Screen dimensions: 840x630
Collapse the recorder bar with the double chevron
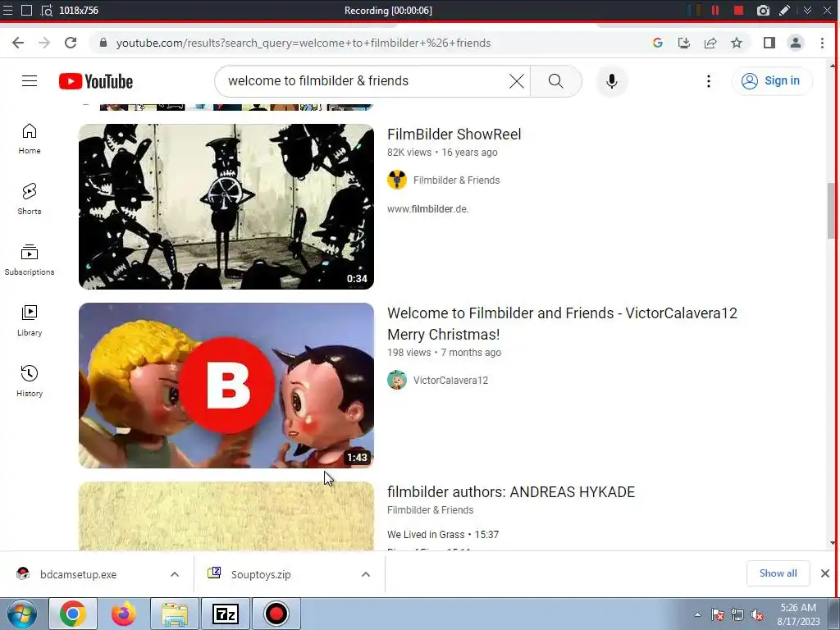[x=807, y=10]
